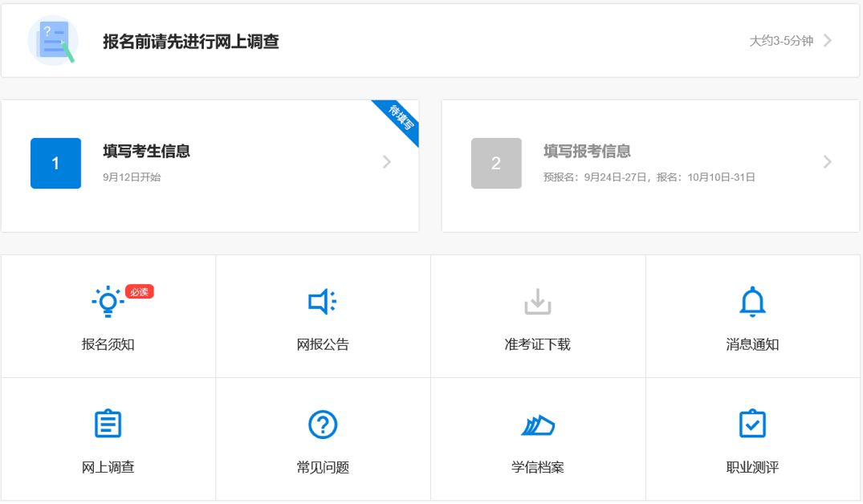Click the 报名前请先进行网上调查 heading
863x504 pixels.
point(191,42)
